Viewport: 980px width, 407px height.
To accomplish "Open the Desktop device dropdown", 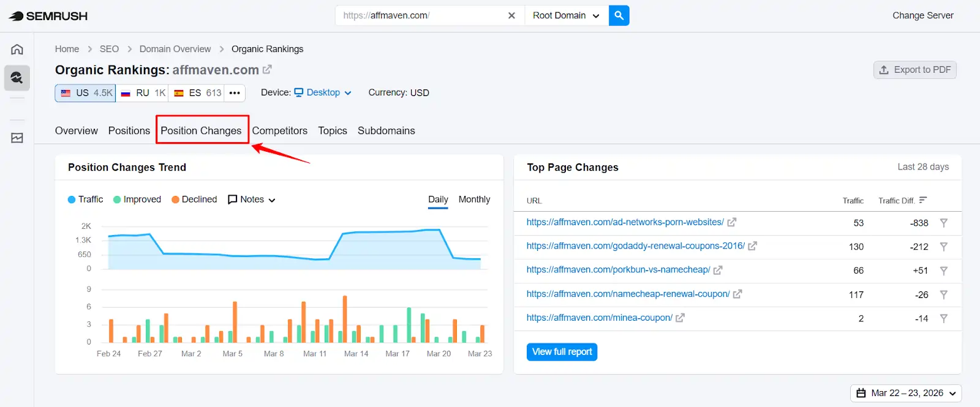I will coord(323,92).
